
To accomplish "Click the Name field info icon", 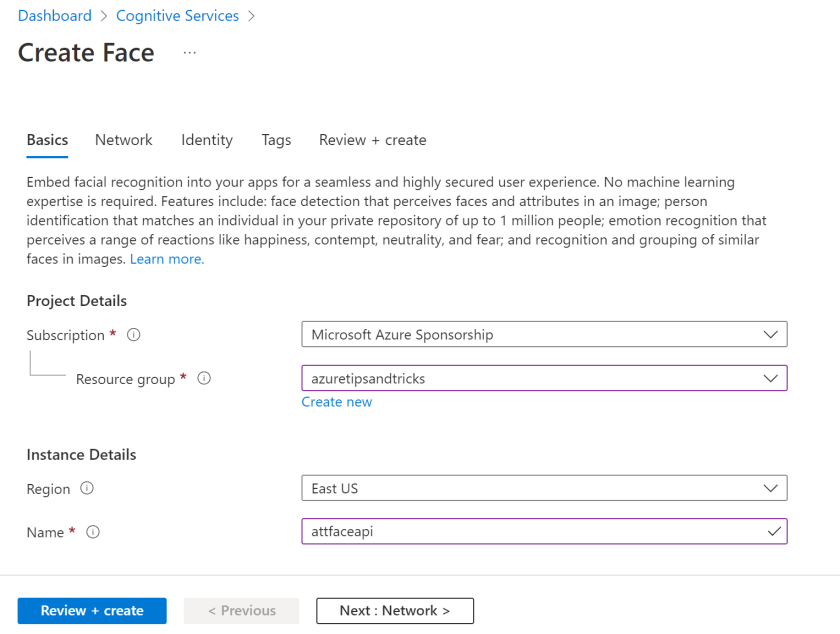I will pyautogui.click(x=93, y=533).
